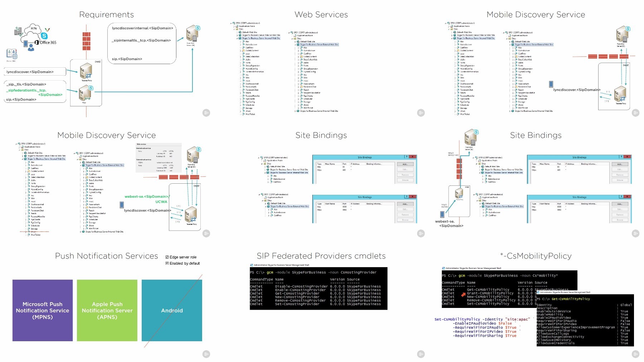The height and width of the screenshot is (362, 644).
Task: Click play icon on Site Bindings slide with firewall diagram
Action: click(636, 233)
